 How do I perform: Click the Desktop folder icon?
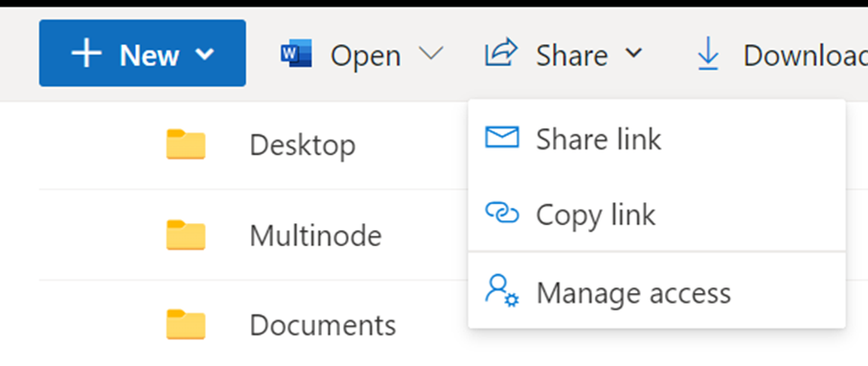(x=186, y=145)
